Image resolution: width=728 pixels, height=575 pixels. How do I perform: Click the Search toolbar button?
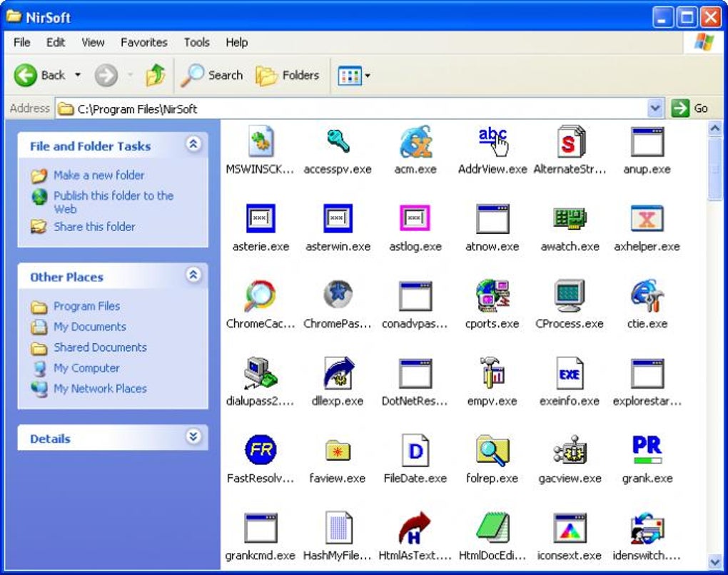point(212,75)
